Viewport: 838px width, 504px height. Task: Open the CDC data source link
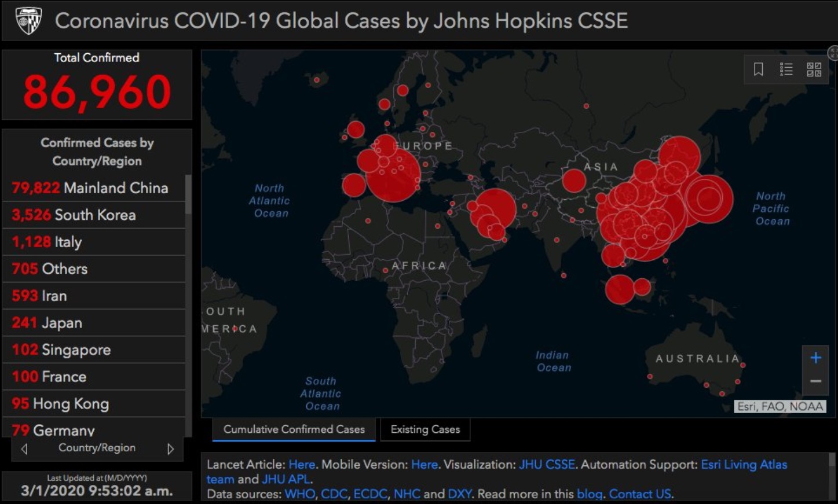334,494
